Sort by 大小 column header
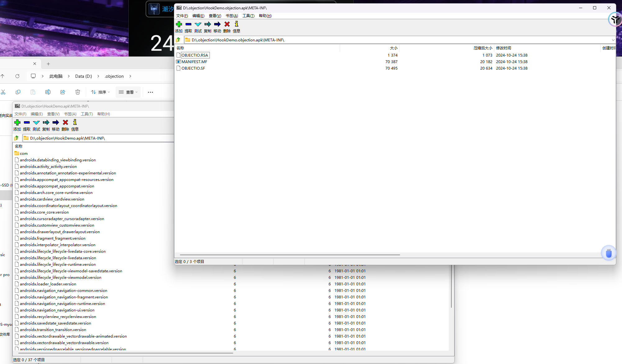 pos(394,48)
